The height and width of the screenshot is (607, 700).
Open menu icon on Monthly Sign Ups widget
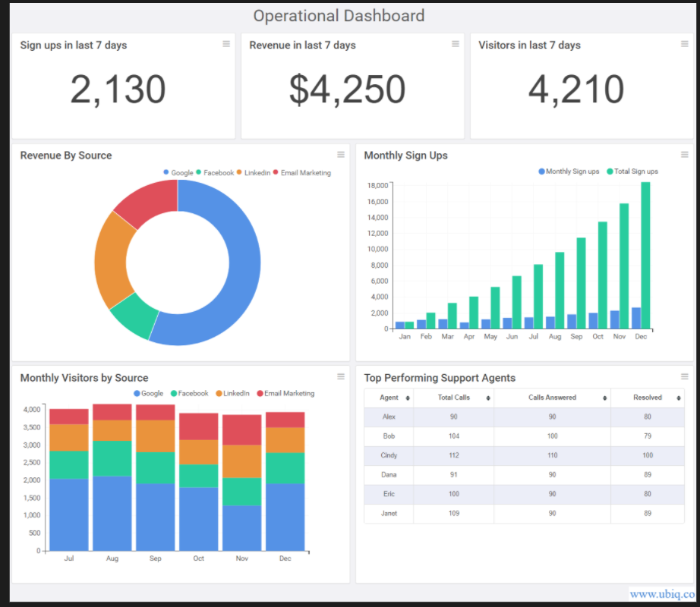pyautogui.click(x=684, y=155)
